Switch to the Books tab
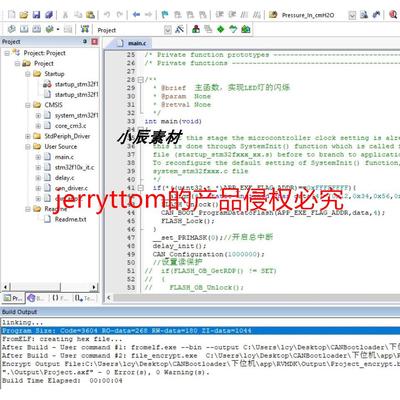Viewport: 400px width, 400px height. 36,298
